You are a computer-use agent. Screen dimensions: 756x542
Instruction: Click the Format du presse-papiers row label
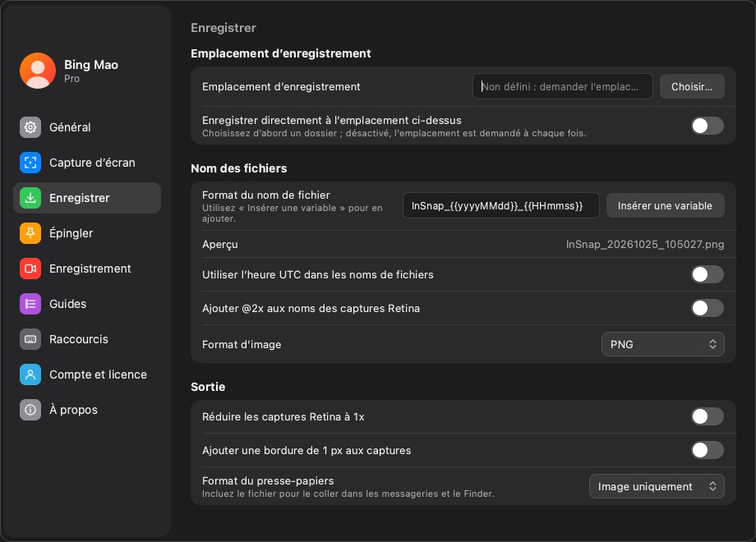[268, 480]
